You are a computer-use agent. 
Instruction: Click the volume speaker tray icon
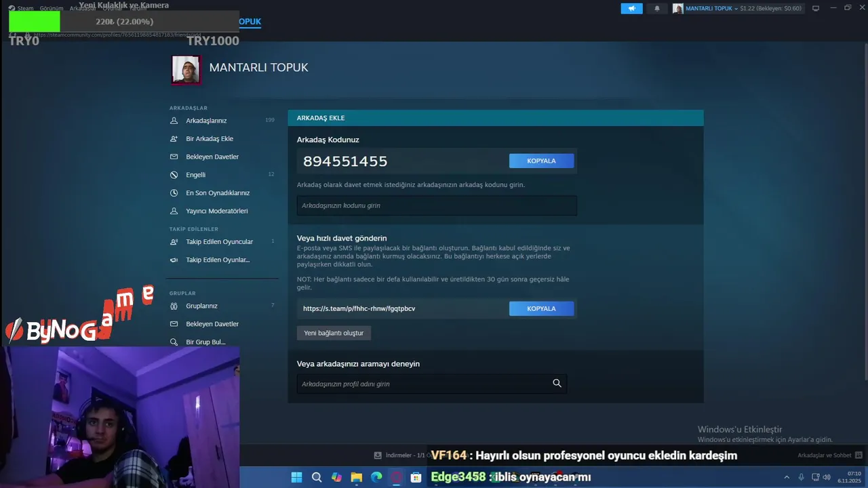pos(827,477)
